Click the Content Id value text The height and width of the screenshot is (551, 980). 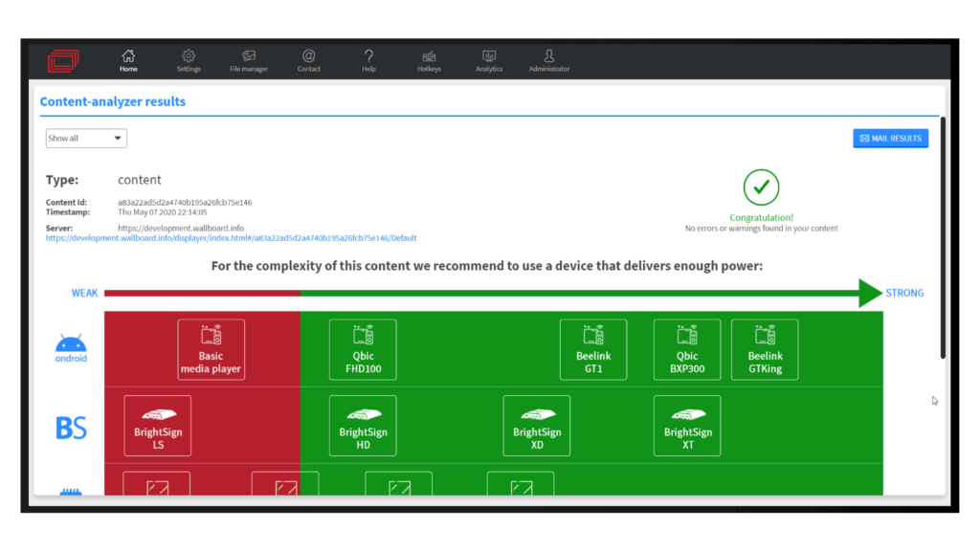click(x=185, y=203)
